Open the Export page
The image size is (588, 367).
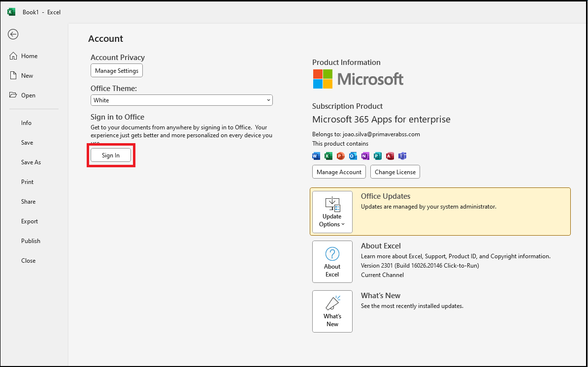point(30,221)
